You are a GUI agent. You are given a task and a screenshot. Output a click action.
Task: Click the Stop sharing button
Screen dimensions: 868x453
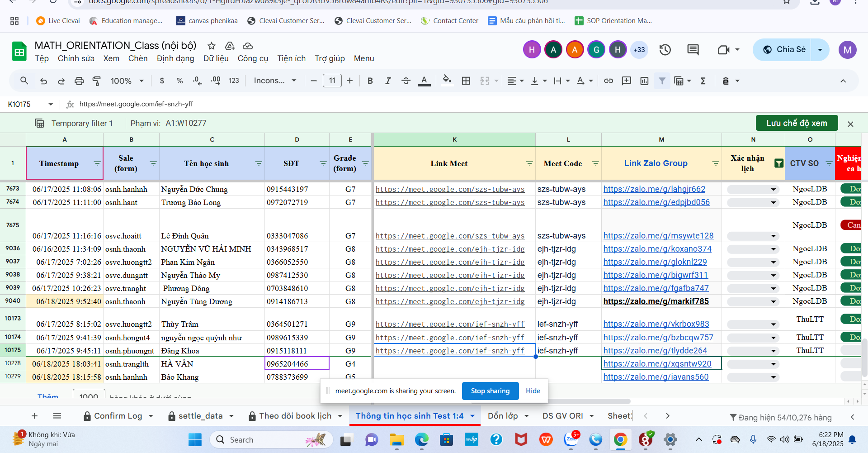click(490, 391)
